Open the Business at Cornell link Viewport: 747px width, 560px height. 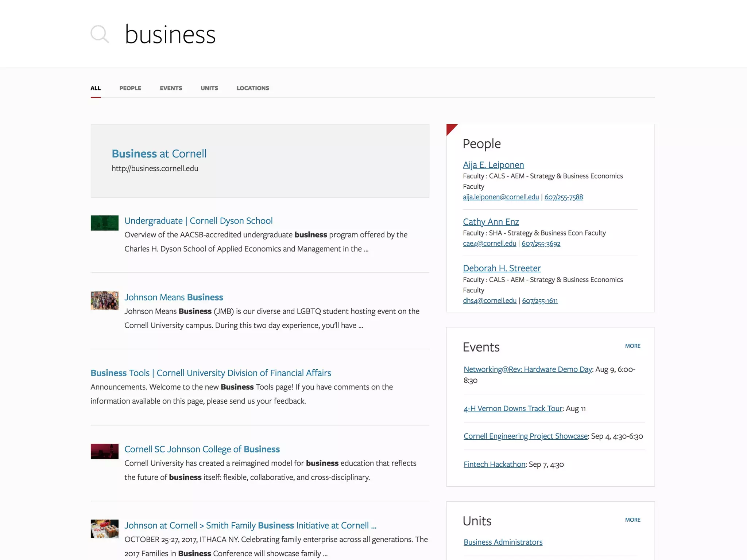click(159, 153)
